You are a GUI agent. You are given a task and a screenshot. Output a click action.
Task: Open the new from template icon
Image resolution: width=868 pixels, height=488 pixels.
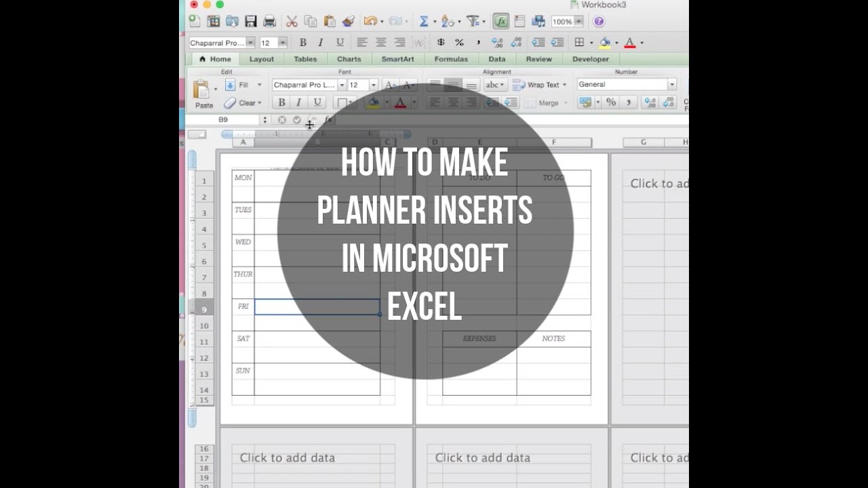click(x=214, y=22)
